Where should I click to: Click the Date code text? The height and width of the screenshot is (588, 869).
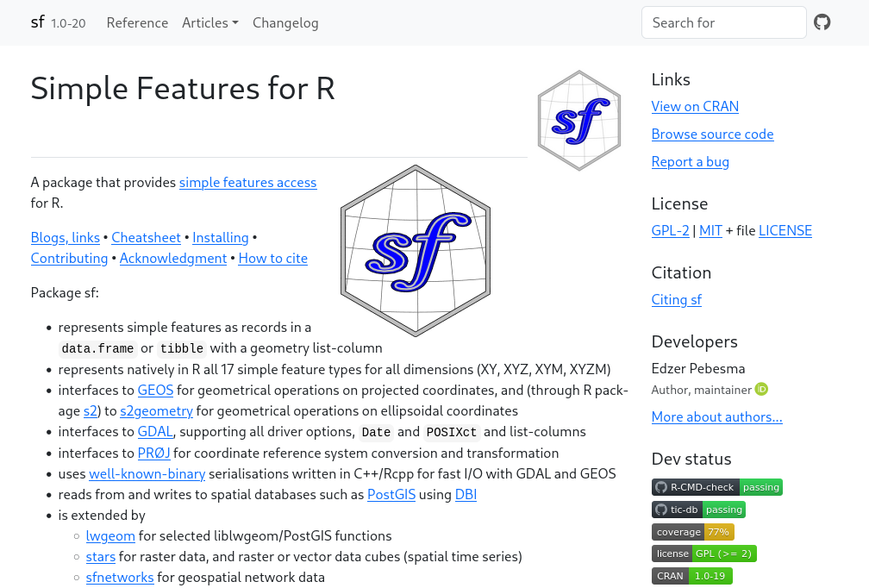pos(376,432)
